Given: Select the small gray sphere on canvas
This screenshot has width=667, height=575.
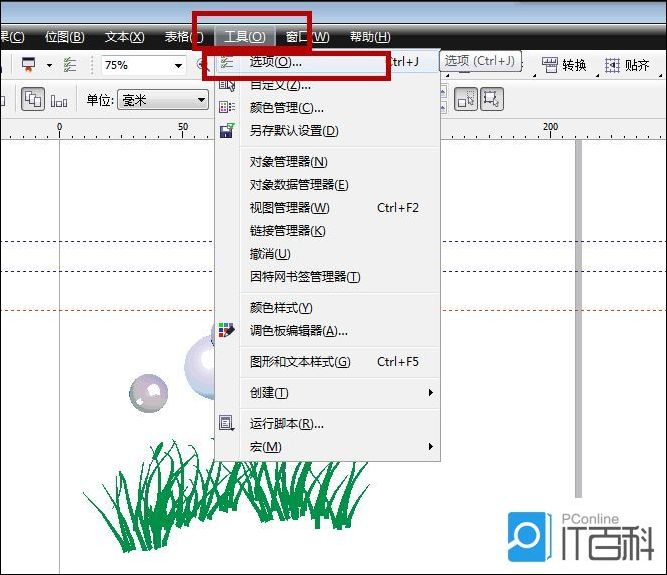Looking at the screenshot, I should click(148, 393).
